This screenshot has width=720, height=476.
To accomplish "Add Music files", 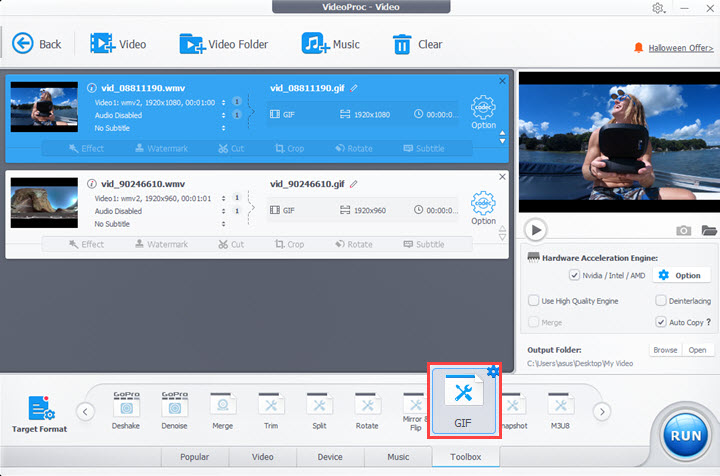I will tap(330, 44).
